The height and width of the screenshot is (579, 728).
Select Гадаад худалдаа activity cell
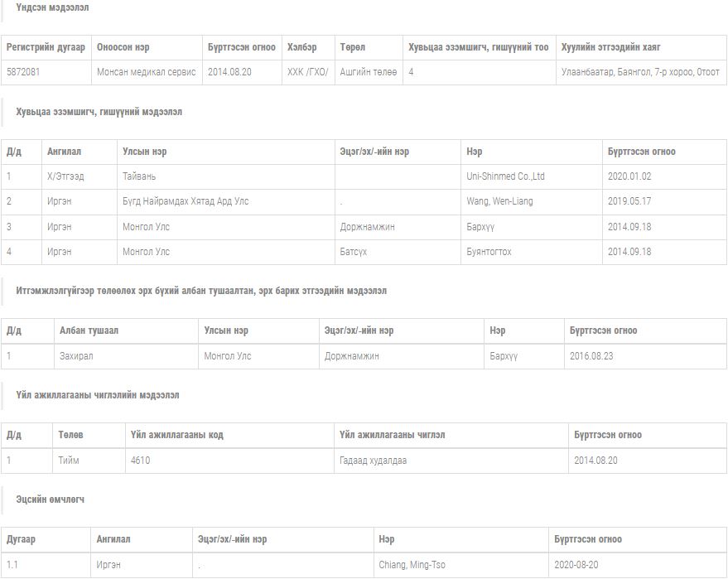click(x=373, y=461)
